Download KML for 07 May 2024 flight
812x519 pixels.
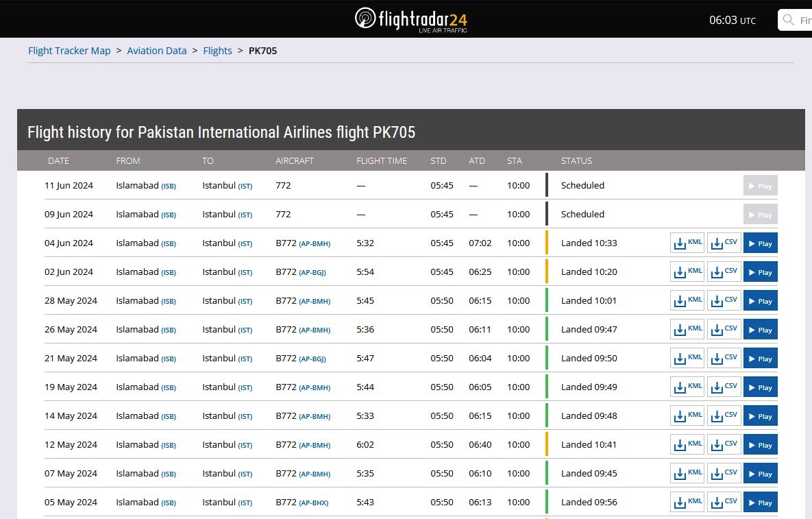tap(687, 474)
